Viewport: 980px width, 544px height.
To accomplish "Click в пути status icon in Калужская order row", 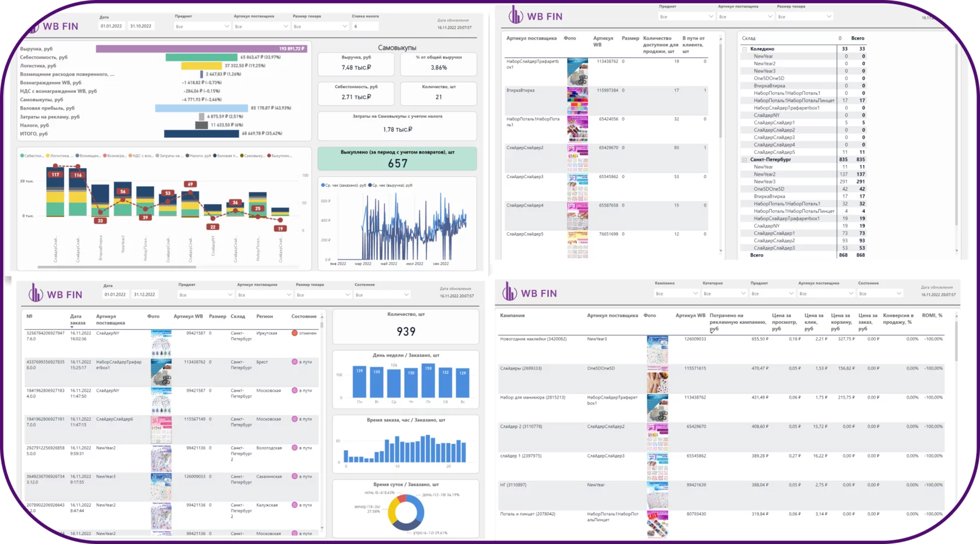I will 295,505.
